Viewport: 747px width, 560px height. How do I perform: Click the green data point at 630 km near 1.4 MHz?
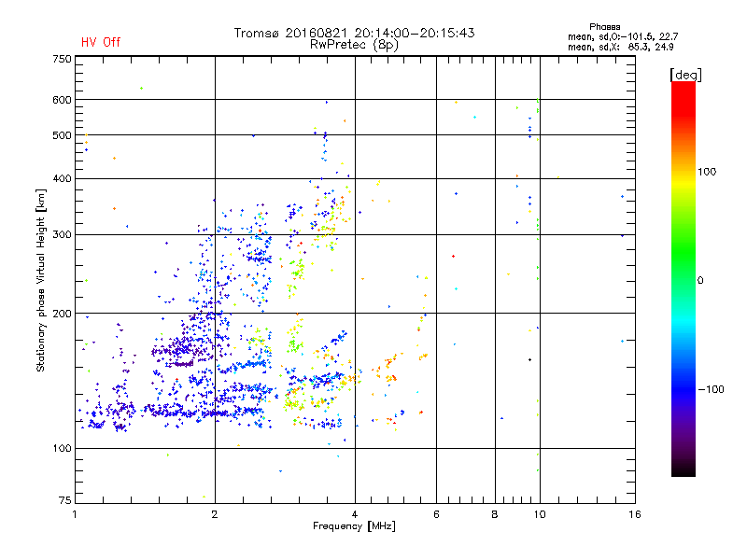pyautogui.click(x=141, y=88)
